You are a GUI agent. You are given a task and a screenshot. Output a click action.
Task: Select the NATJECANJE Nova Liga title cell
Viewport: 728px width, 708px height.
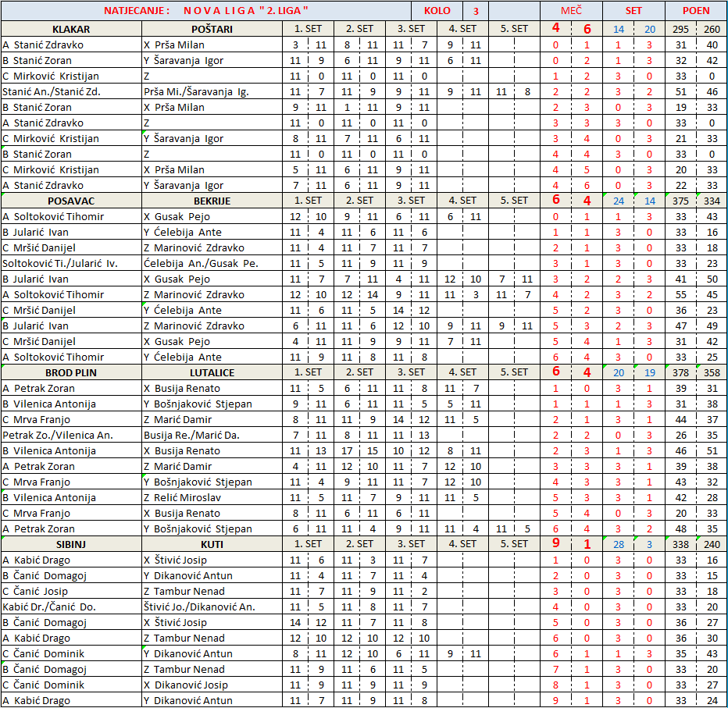tap(206, 11)
